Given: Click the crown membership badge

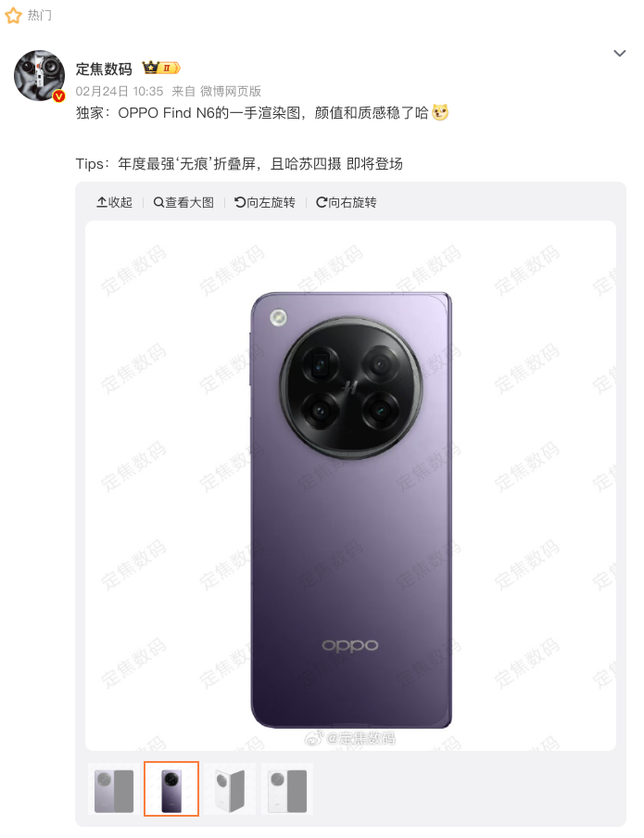Looking at the screenshot, I should coord(161,68).
